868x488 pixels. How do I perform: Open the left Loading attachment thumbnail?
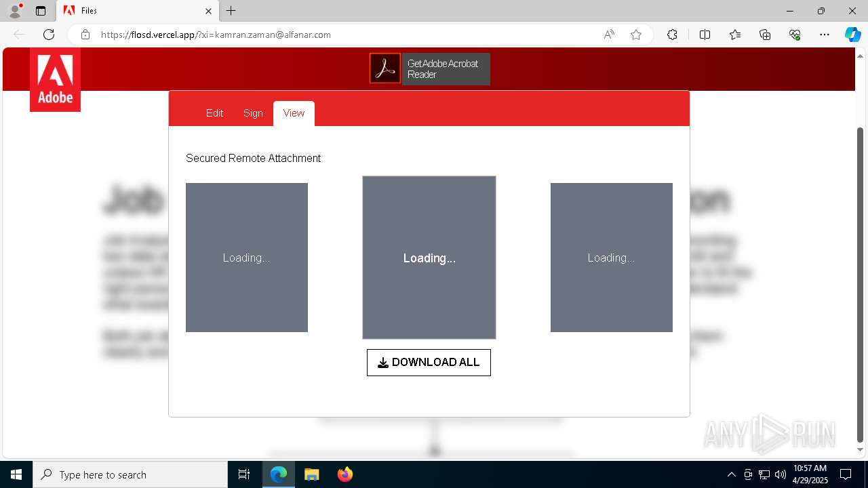[x=247, y=258]
